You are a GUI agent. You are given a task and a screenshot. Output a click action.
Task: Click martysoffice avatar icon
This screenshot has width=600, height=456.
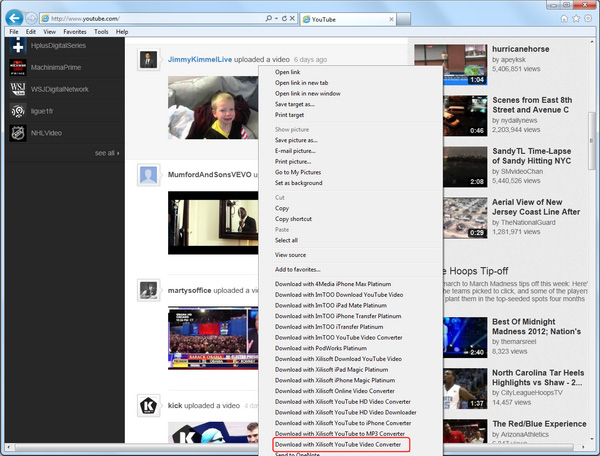[148, 290]
